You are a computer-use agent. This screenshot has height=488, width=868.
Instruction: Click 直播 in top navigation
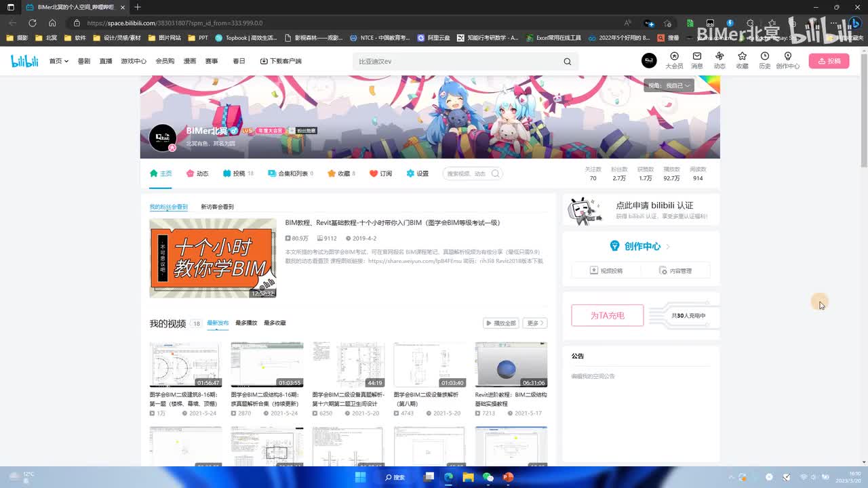click(106, 61)
